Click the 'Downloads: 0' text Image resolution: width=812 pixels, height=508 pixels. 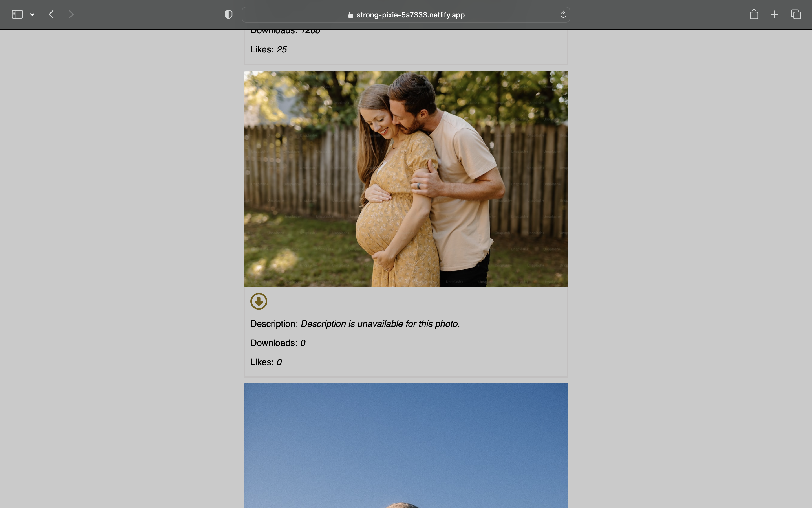point(278,343)
